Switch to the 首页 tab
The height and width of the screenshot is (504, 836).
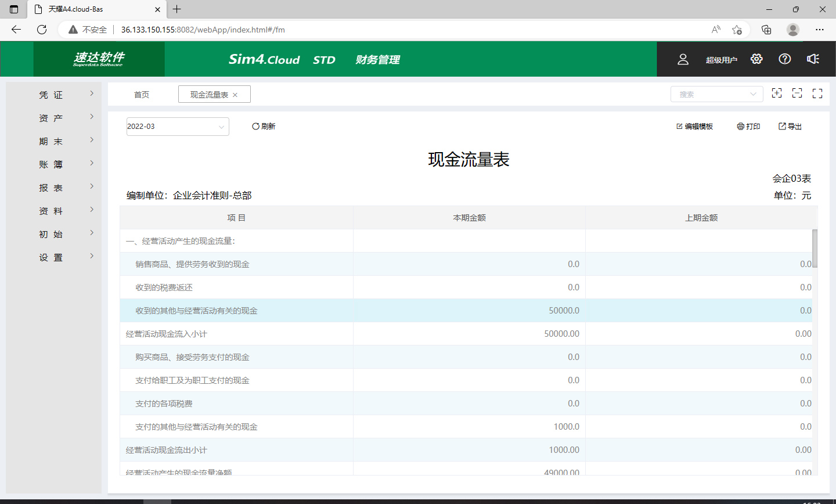(x=142, y=95)
